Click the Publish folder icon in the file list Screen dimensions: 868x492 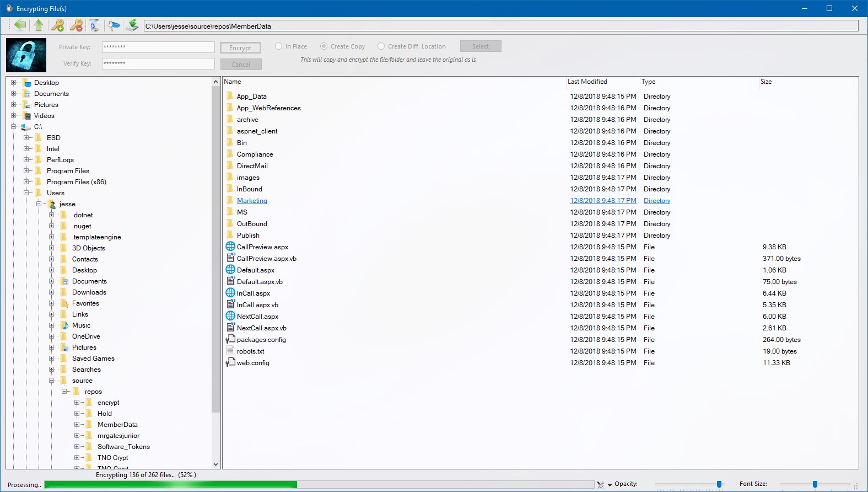point(230,235)
